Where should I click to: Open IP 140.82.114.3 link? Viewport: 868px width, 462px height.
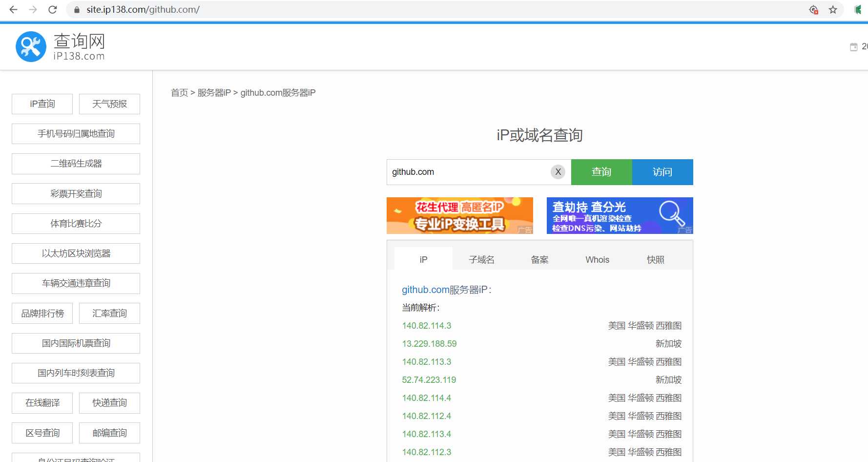coord(427,326)
